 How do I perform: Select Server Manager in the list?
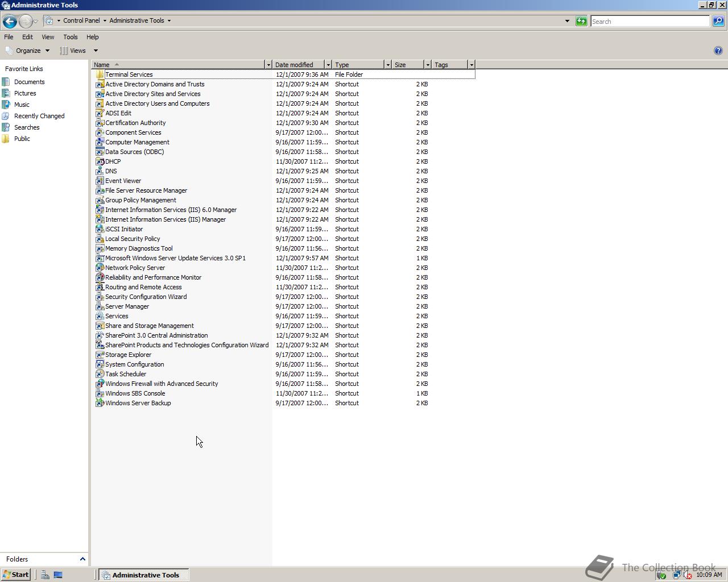[x=127, y=306]
